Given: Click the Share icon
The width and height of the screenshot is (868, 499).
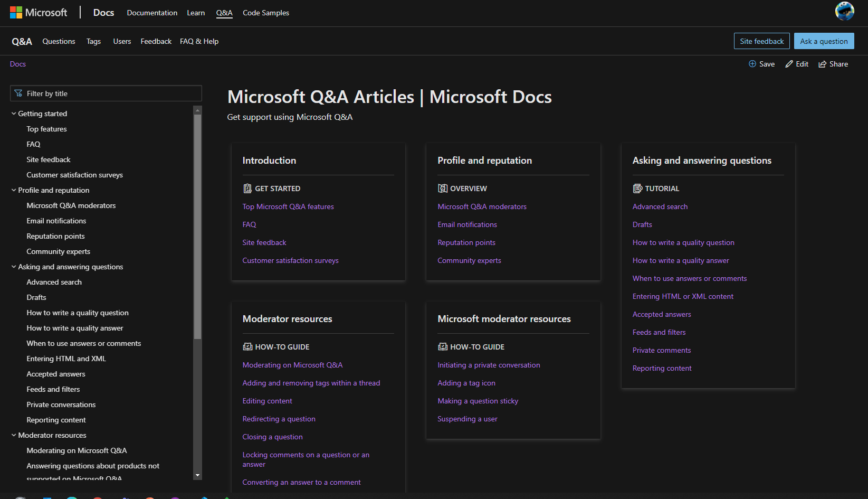Looking at the screenshot, I should pyautogui.click(x=822, y=64).
